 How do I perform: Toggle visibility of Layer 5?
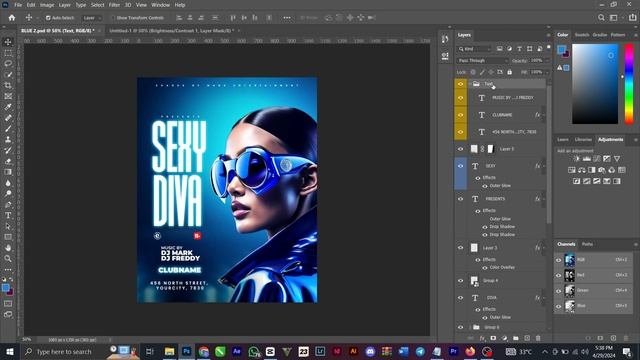[460, 149]
